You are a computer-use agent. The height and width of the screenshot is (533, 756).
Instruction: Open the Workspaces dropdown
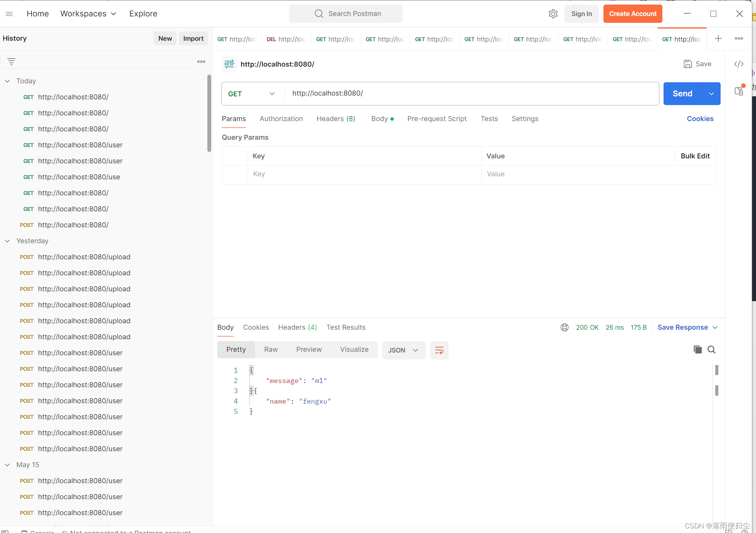88,14
